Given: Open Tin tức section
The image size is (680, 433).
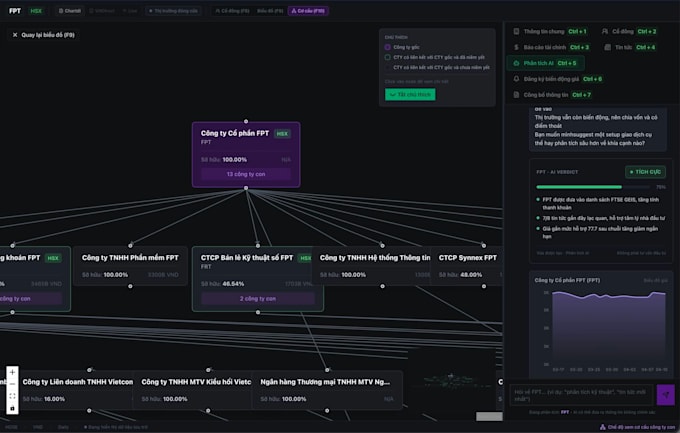Looking at the screenshot, I should pos(630,47).
